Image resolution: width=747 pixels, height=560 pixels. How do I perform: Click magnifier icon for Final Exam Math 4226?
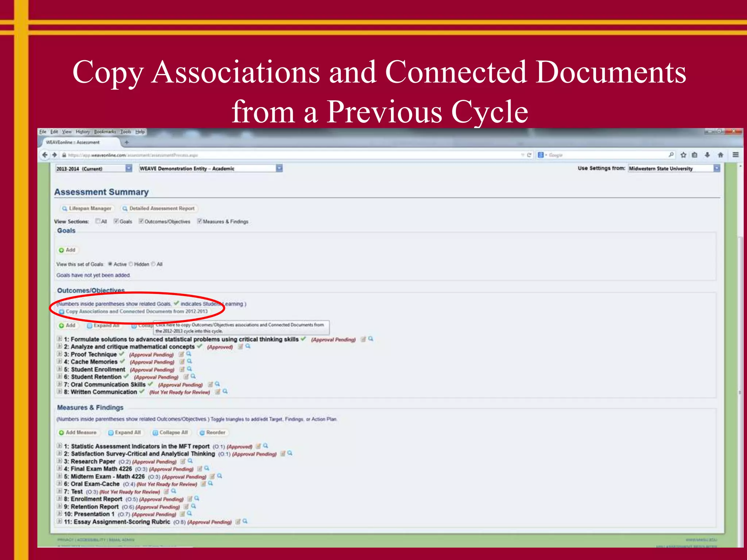(x=207, y=468)
